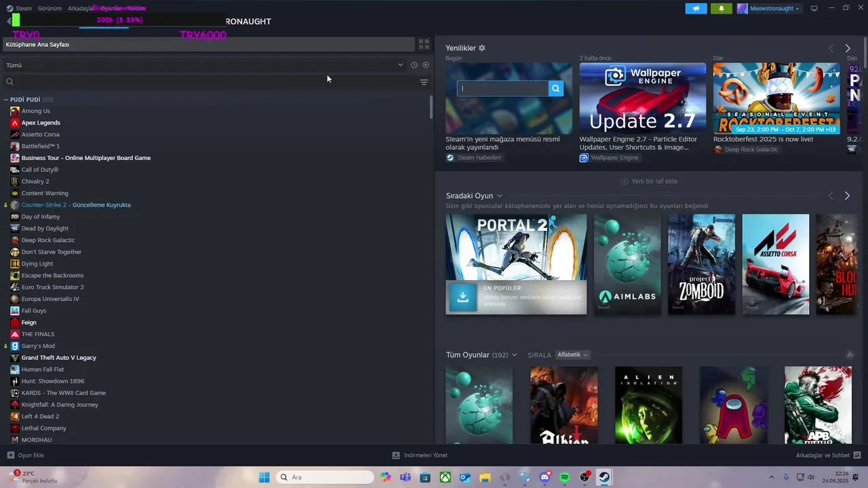
Task: Open Rocktoberfest 2025 is now live! headline
Action: point(763,139)
